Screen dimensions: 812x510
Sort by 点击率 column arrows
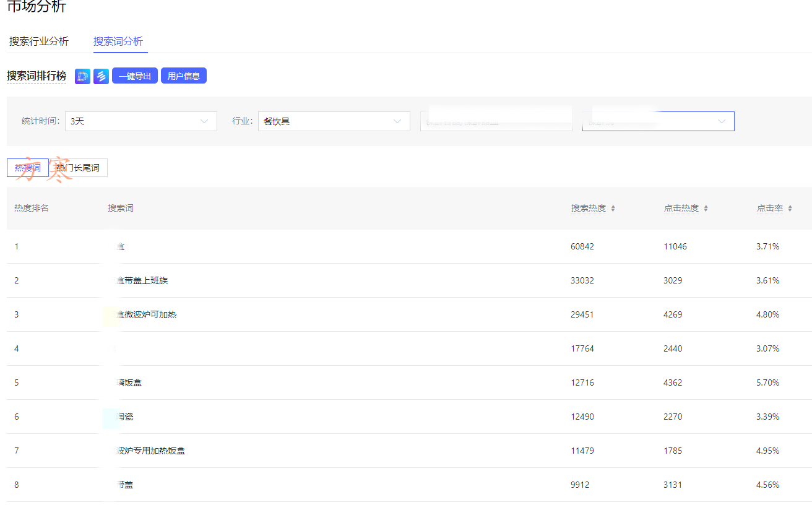coord(790,209)
